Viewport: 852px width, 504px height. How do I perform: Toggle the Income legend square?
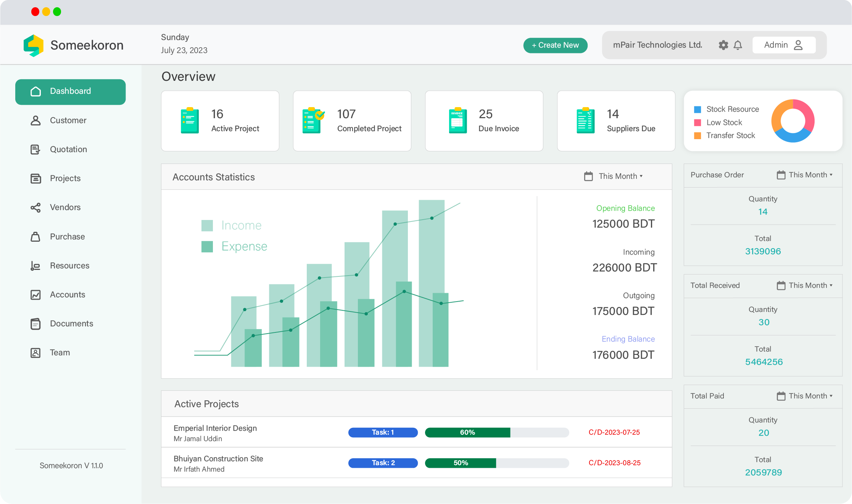coord(207,225)
